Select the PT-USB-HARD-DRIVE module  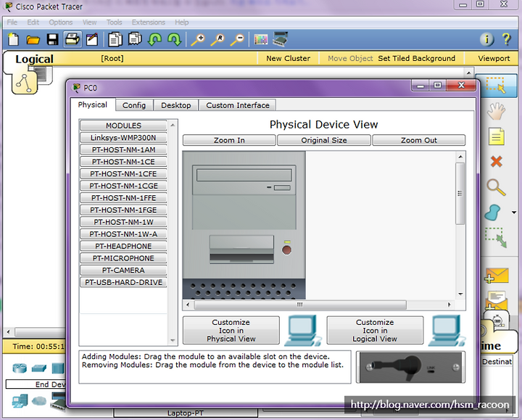click(123, 282)
